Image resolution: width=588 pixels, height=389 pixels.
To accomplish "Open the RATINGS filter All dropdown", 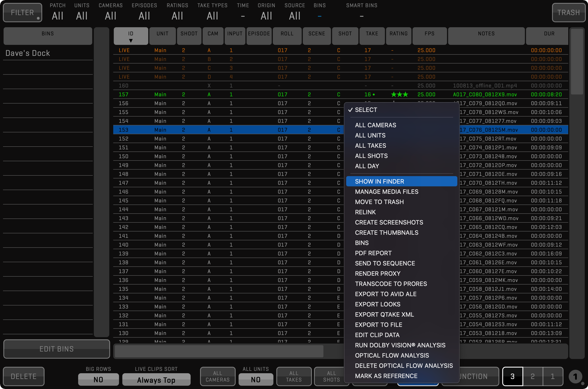I will click(177, 16).
